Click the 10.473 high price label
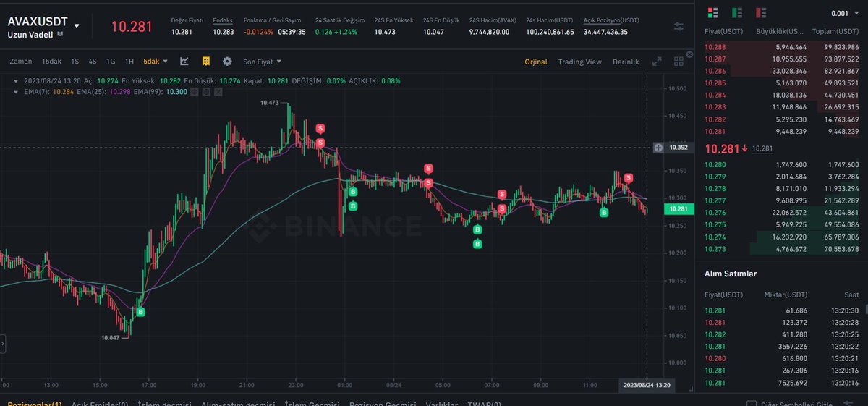The width and height of the screenshot is (868, 406). 270,103
